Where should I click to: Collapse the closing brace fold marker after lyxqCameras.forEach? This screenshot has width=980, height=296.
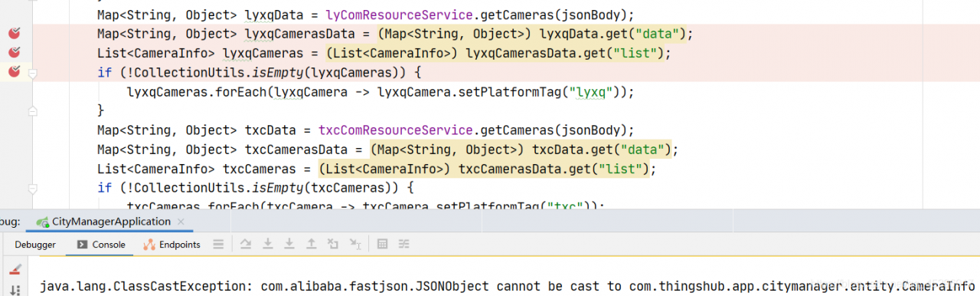click(33, 111)
